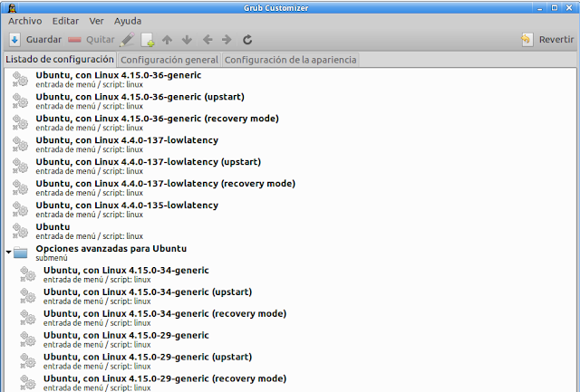Move entry up with up arrow
Viewport: 580px width, 392px height.
(167, 40)
